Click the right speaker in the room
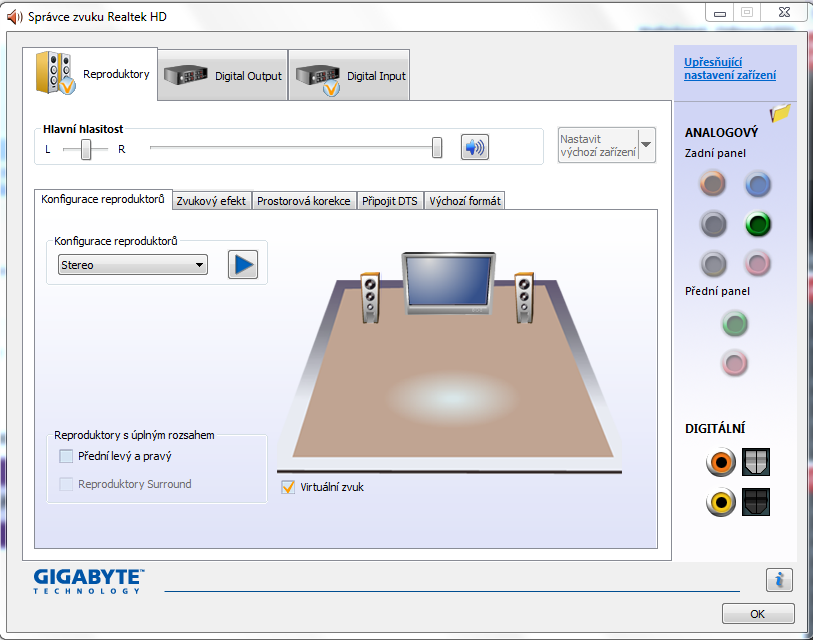Image resolution: width=813 pixels, height=640 pixels. [524, 298]
